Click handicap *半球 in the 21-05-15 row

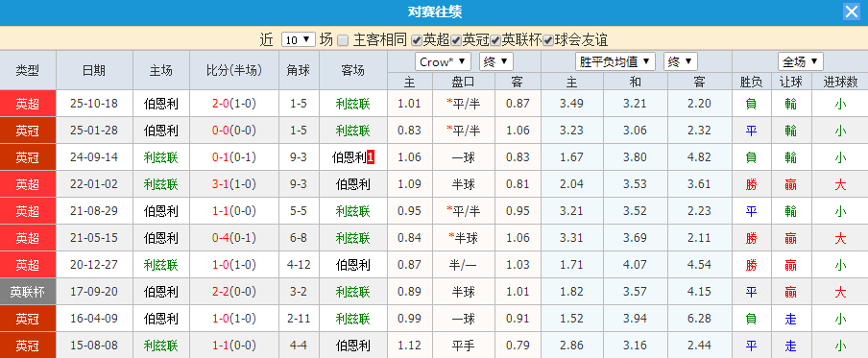tap(464, 238)
